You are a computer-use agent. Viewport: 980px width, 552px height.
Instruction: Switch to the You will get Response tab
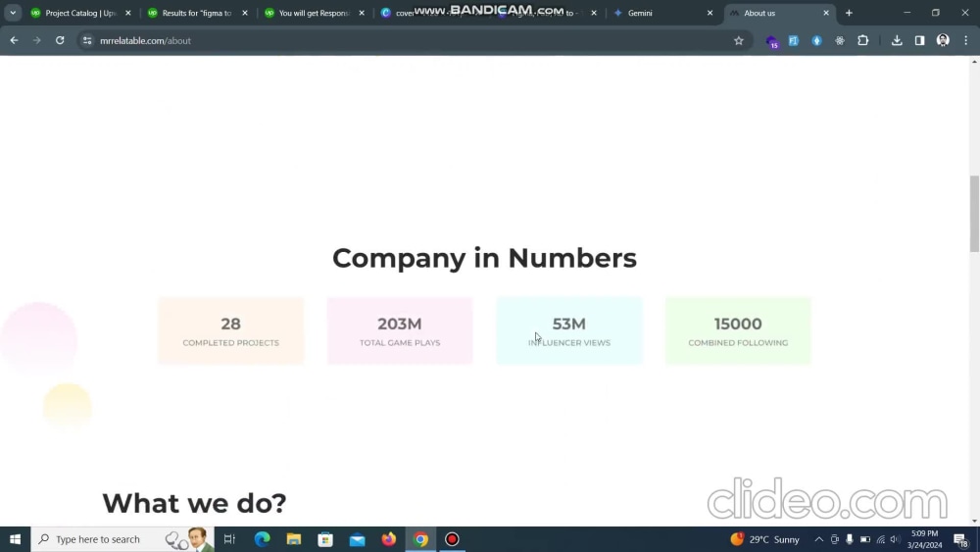(x=314, y=13)
